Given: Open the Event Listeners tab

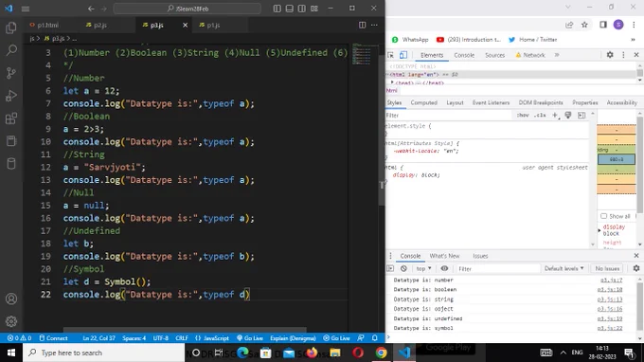Looking at the screenshot, I should (491, 102).
